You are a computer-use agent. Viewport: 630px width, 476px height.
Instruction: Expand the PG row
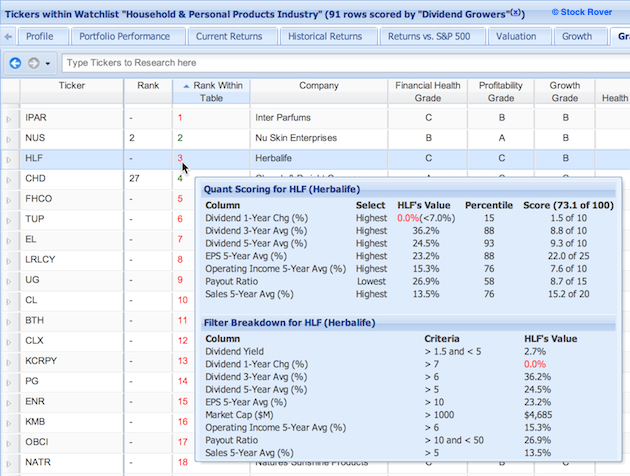coord(9,382)
